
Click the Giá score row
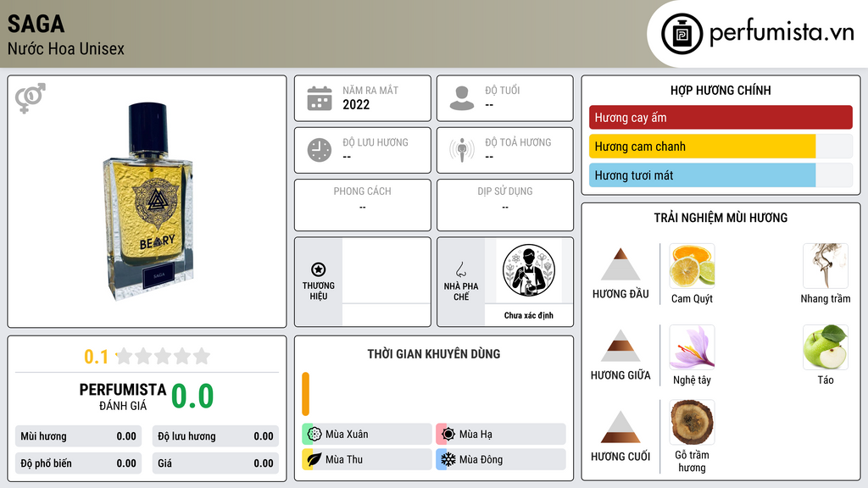coord(215,463)
